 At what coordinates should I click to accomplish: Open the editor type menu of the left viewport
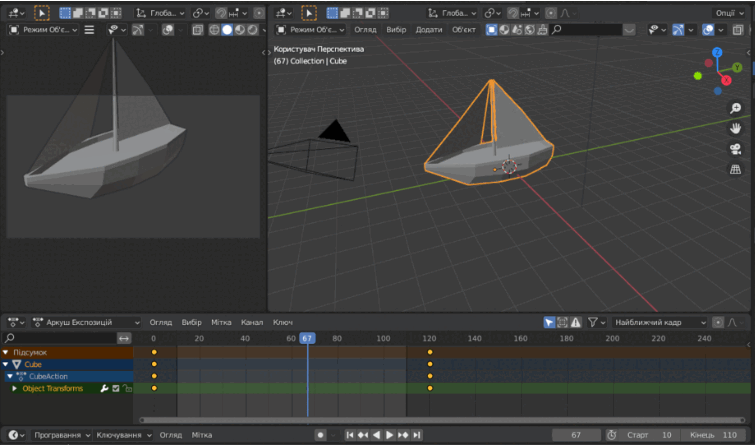pyautogui.click(x=16, y=13)
